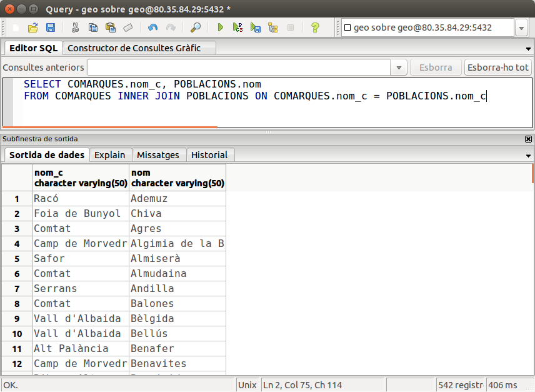Click the nom_c column header
The height and width of the screenshot is (392, 535).
click(x=81, y=178)
